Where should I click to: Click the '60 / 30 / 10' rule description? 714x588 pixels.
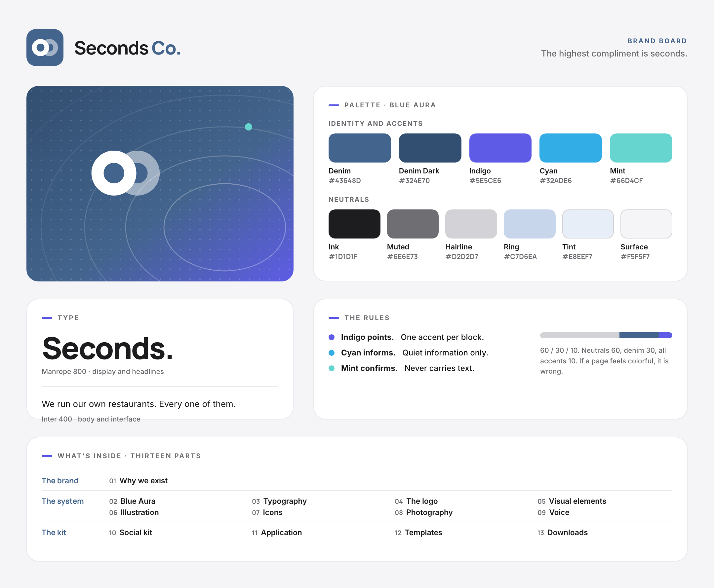604,361
